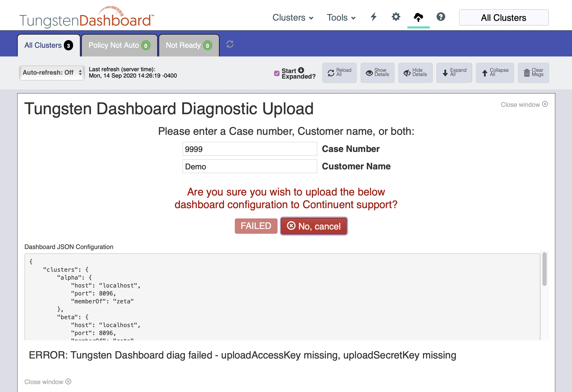Open the Clusters dropdown menu
Viewport: 572px width, 392px height.
(x=293, y=18)
